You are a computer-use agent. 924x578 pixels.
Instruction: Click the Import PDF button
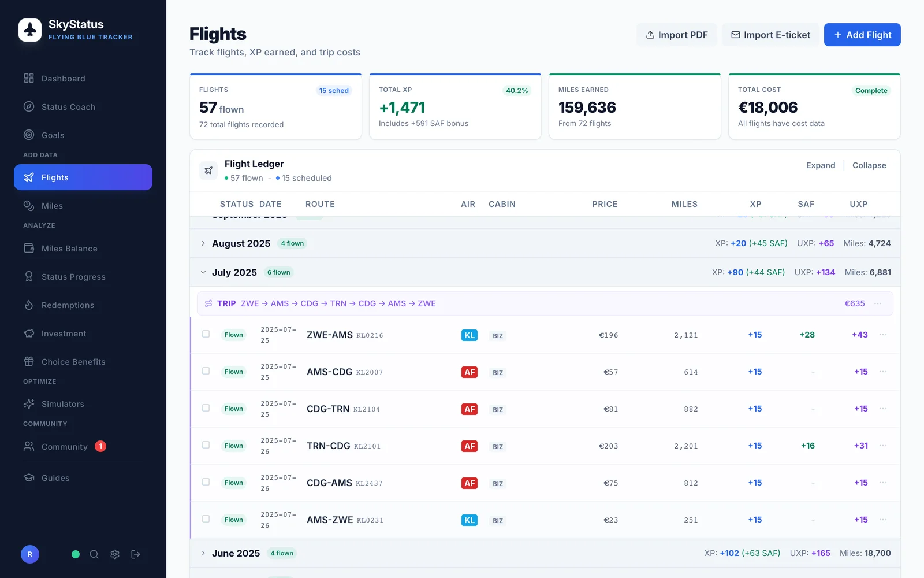click(x=677, y=35)
